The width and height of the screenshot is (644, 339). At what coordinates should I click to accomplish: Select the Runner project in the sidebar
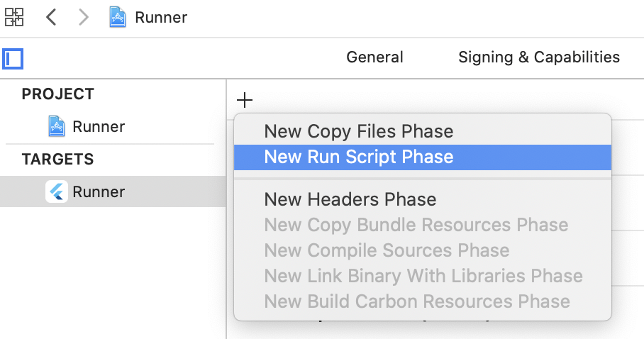pos(99,127)
